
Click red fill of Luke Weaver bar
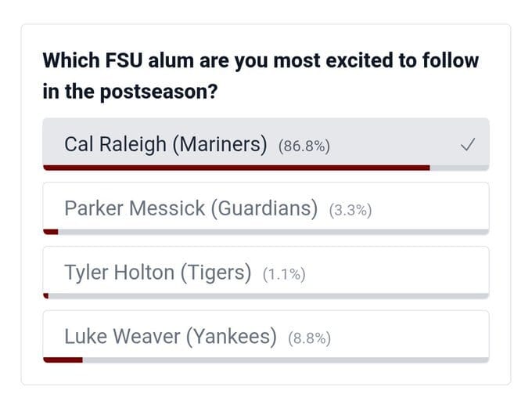point(63,360)
